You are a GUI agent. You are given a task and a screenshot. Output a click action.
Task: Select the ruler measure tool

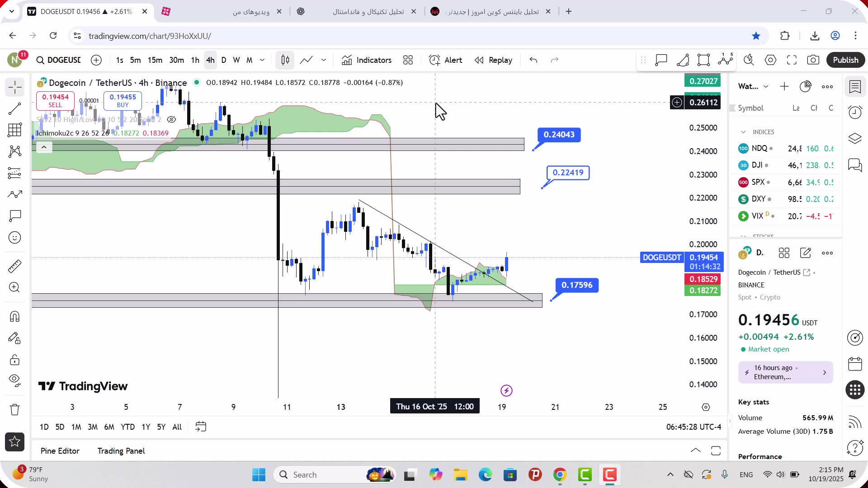pyautogui.click(x=14, y=266)
